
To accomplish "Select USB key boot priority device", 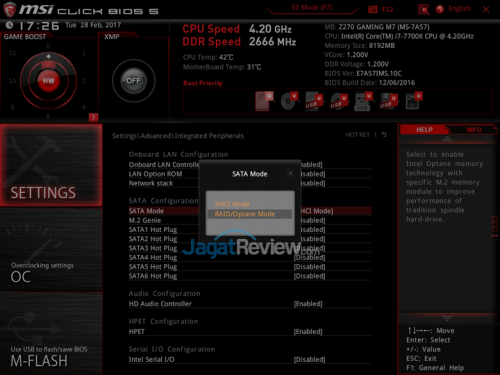I will (363, 102).
